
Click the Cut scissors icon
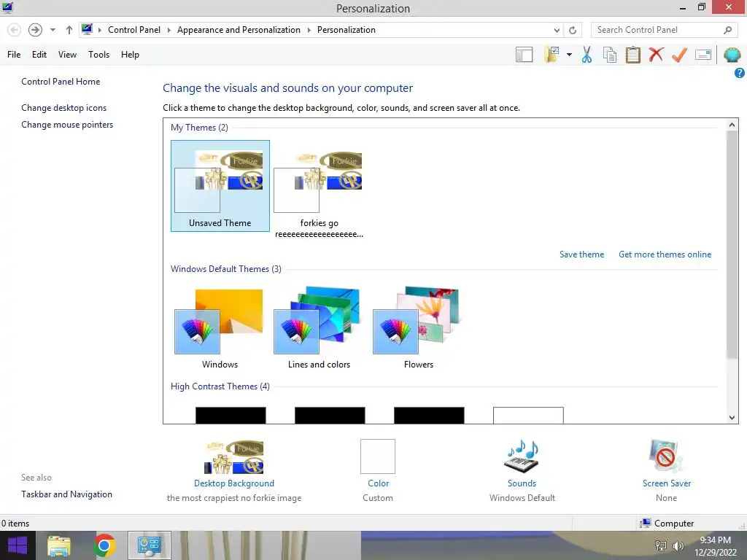587,55
